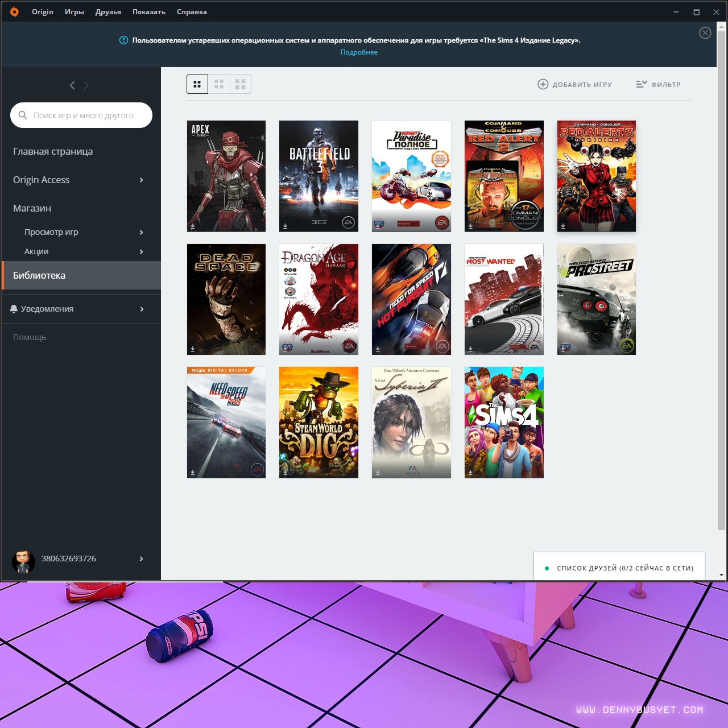The image size is (728, 728).
Task: Click the search field Поиск игр
Action: tap(81, 115)
